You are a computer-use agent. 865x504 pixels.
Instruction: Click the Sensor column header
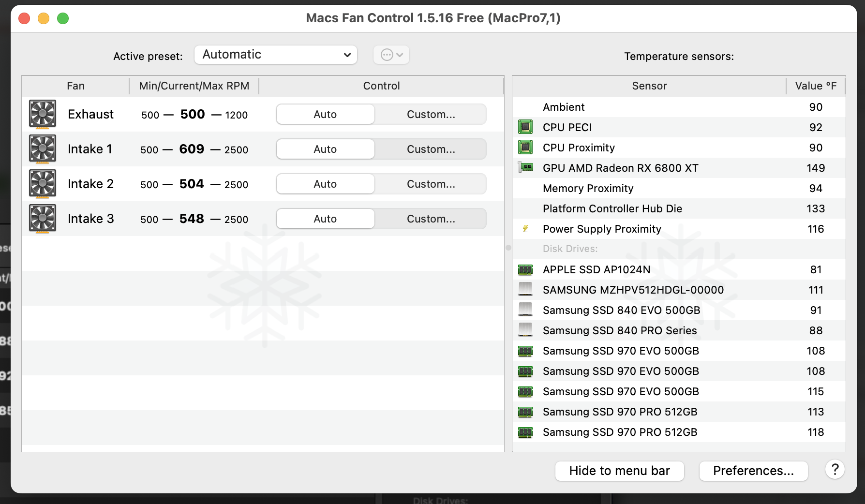(649, 86)
